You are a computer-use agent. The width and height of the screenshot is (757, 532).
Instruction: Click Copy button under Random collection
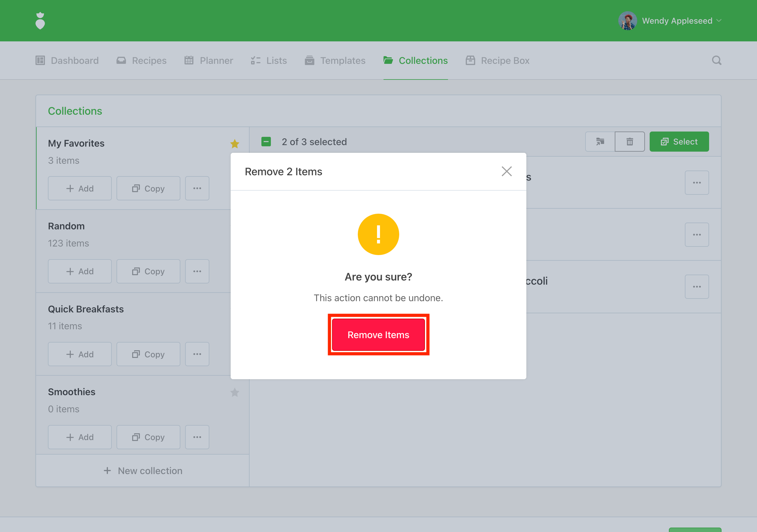(x=148, y=271)
